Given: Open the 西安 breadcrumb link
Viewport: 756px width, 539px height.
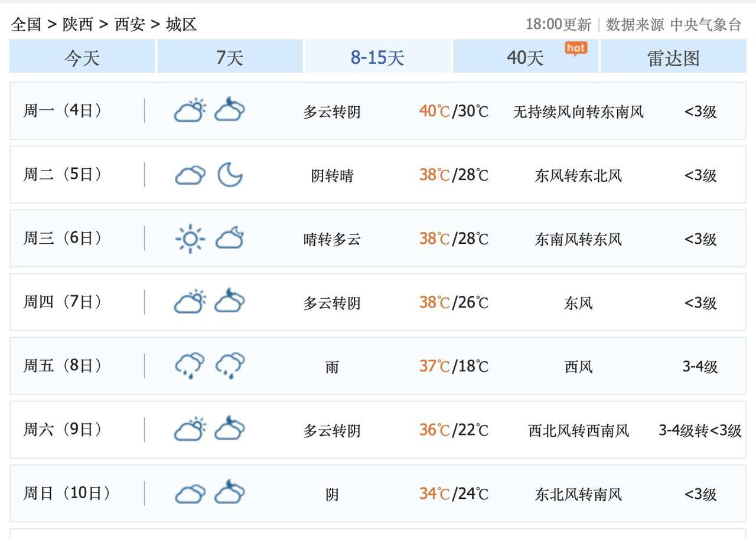Looking at the screenshot, I should [129, 24].
